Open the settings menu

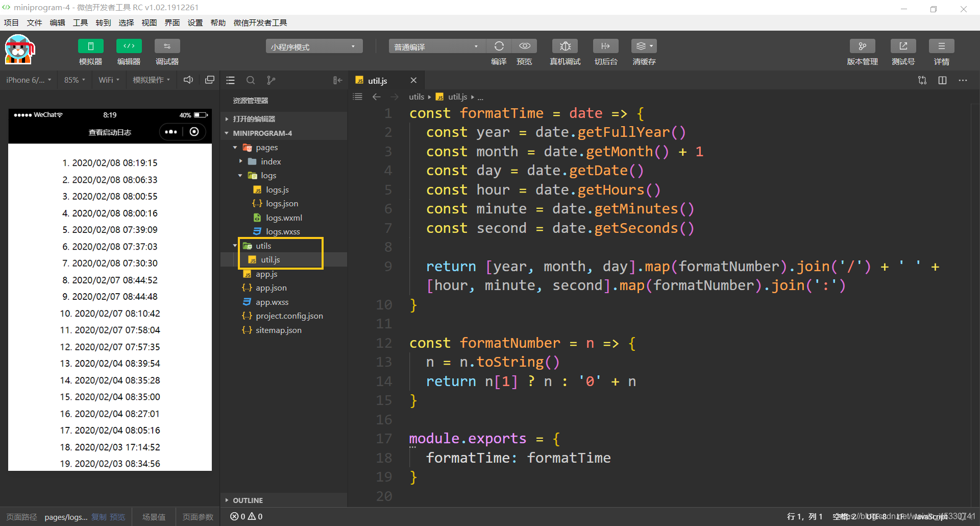point(195,22)
